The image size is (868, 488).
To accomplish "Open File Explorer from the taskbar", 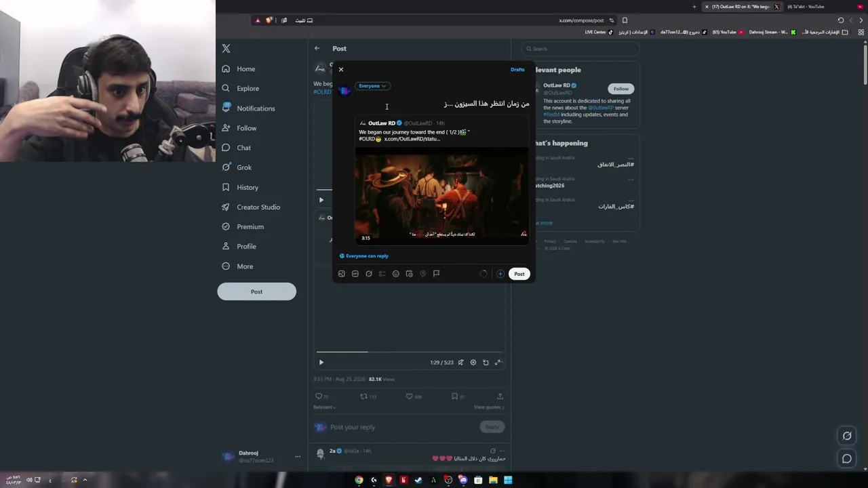I will (x=493, y=481).
